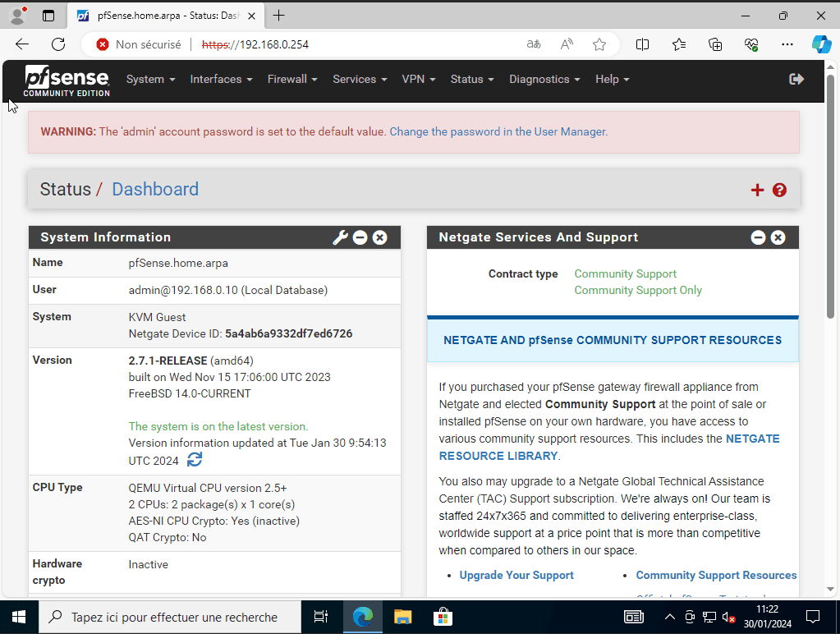Minimize the Netgate Services And Support widget
The image size is (840, 634).
point(758,237)
